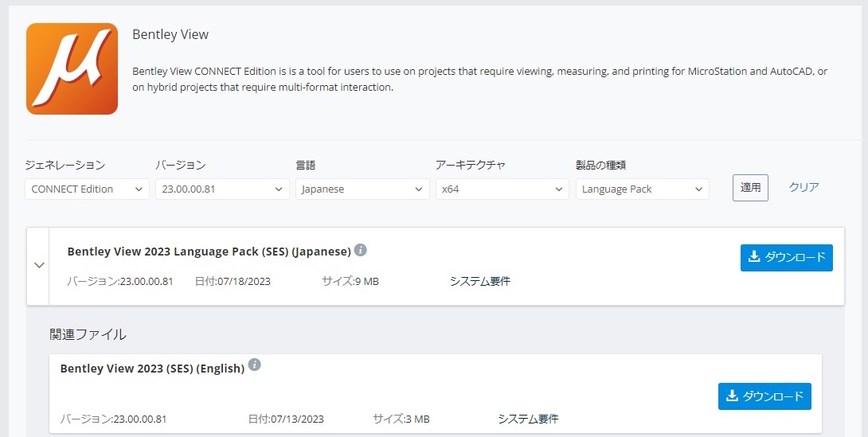Click info icon next to Language Pack (Japanese)

coord(361,250)
